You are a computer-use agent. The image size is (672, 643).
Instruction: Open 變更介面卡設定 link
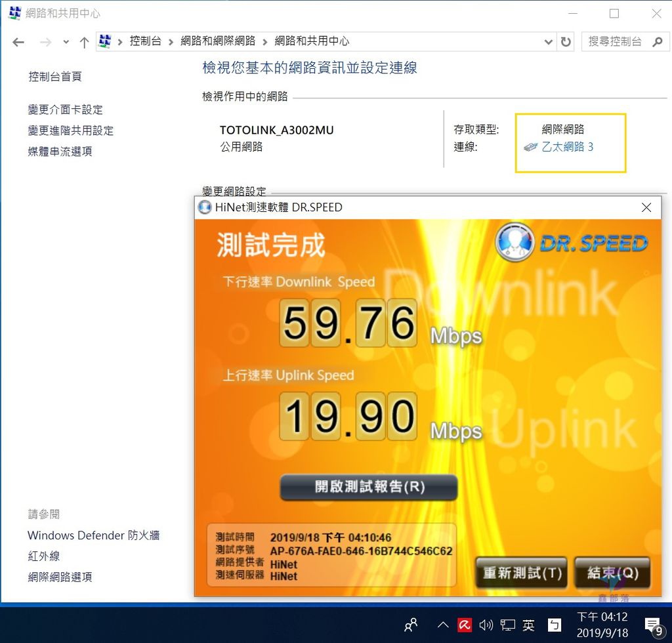tap(65, 110)
